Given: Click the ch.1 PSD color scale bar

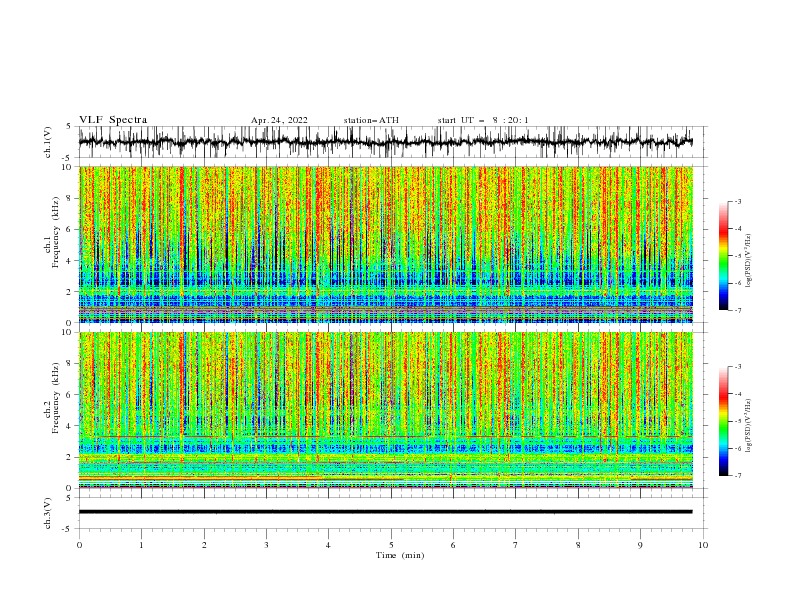Looking at the screenshot, I should pos(723,256).
